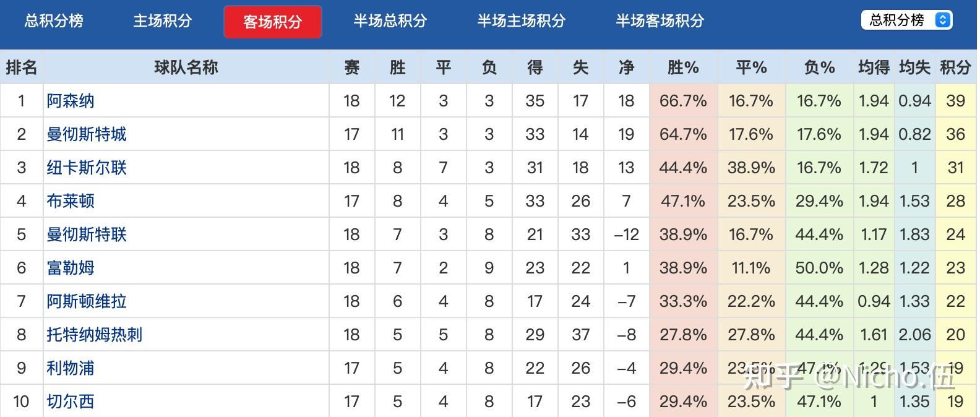Open the 利物浦 team link
980x417 pixels.
pyautogui.click(x=70, y=368)
